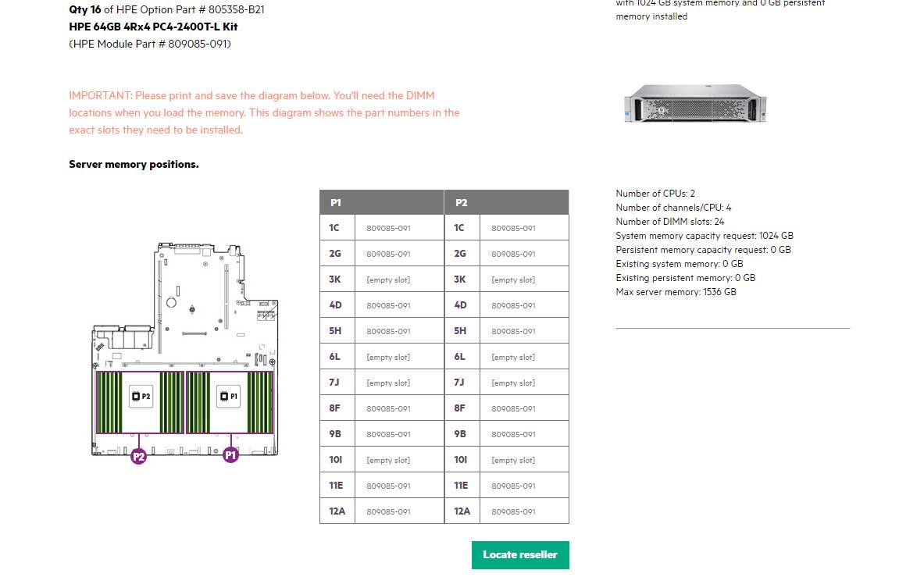Select P2 slot 6L empty slot cell
924x577 pixels.
pyautogui.click(x=513, y=357)
